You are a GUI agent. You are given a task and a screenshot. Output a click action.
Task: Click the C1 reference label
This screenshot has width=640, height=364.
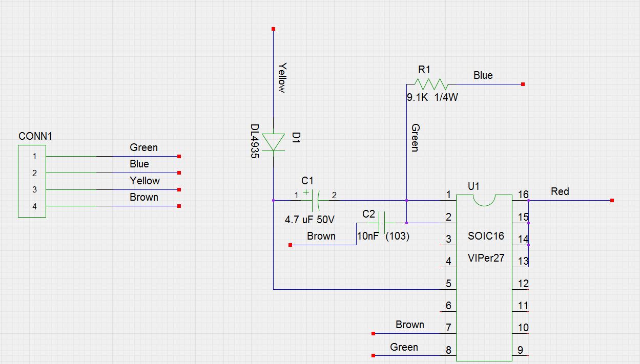[307, 180]
